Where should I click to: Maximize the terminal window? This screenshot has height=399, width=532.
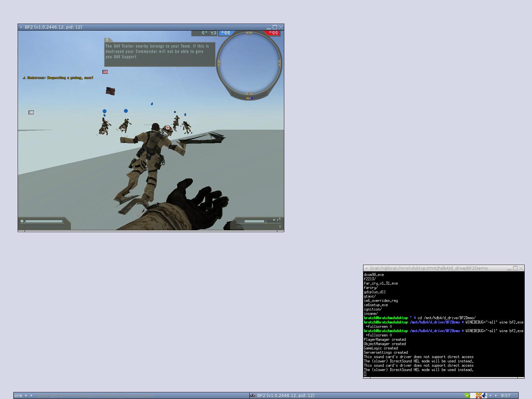pyautogui.click(x=515, y=268)
